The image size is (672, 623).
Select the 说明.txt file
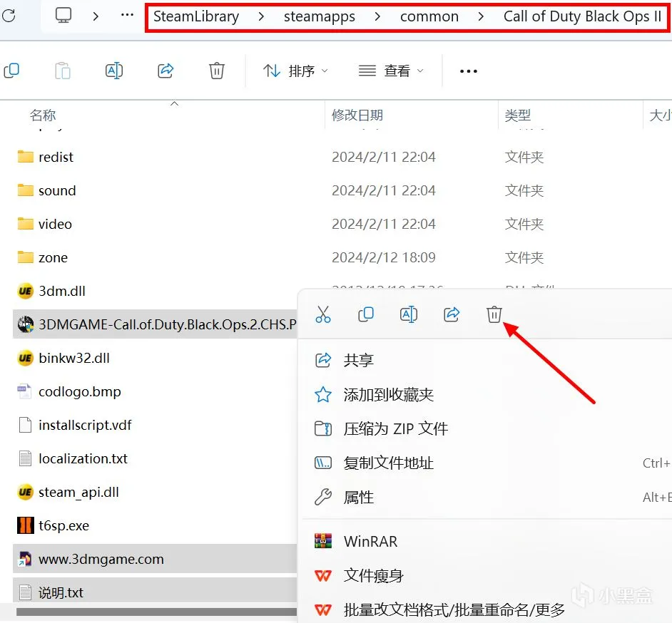[154, 592]
